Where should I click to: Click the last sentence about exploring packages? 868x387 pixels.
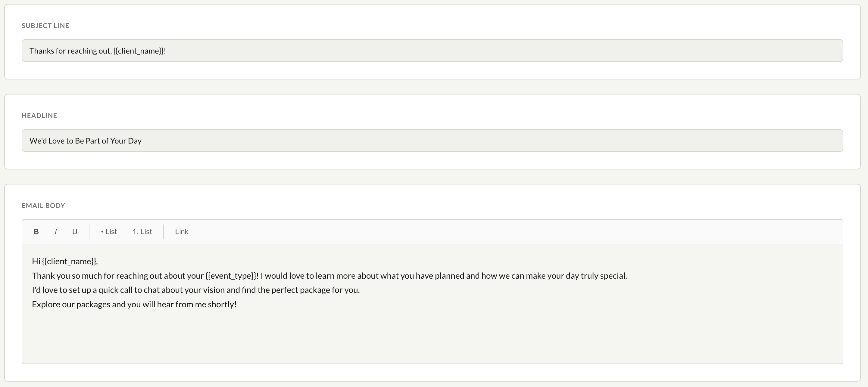[x=134, y=304]
